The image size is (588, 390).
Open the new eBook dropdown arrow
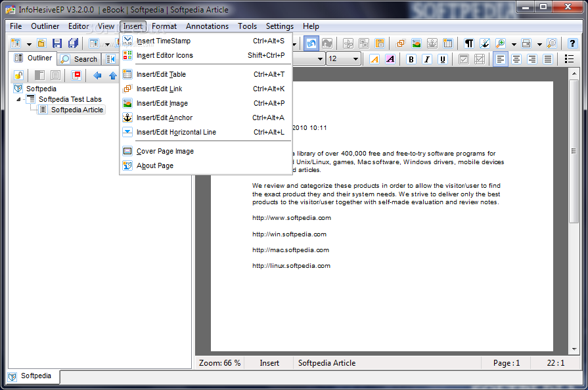point(30,44)
